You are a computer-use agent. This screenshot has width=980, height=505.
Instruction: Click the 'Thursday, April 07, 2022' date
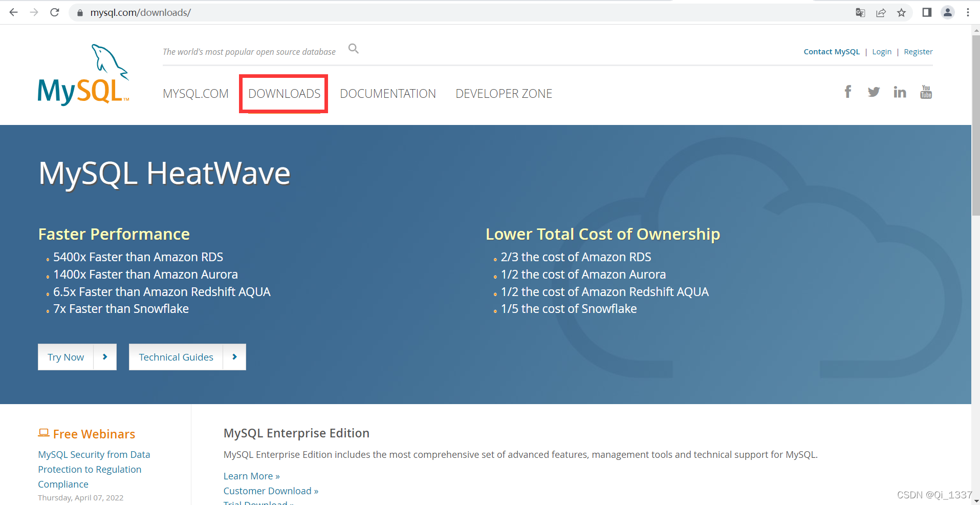[80, 498]
